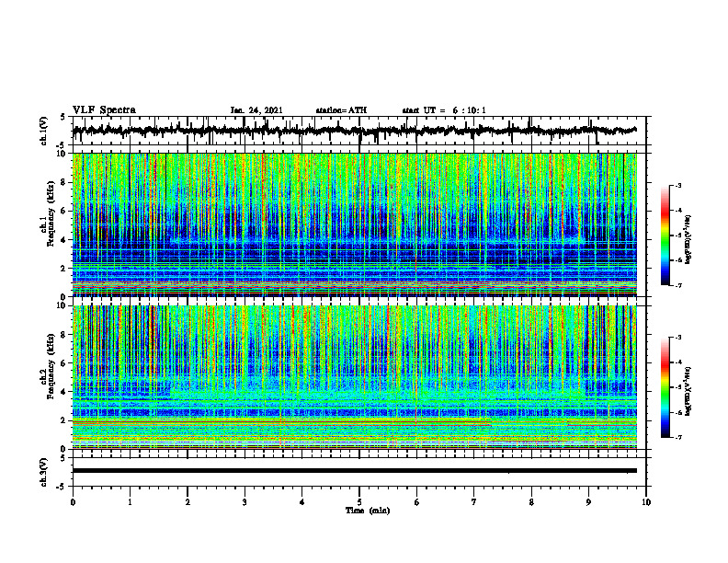The width and height of the screenshot is (728, 563).
Task: Click the "6" tick on the time axis
Action: pos(417,502)
